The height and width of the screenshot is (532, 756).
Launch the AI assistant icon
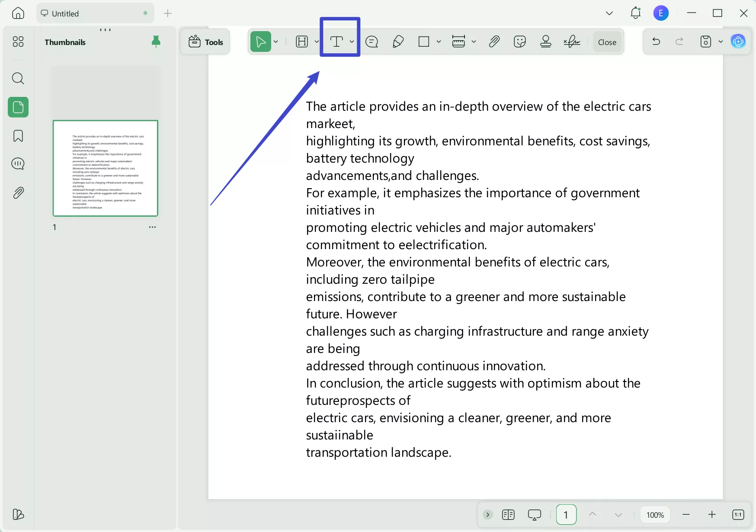tap(738, 42)
